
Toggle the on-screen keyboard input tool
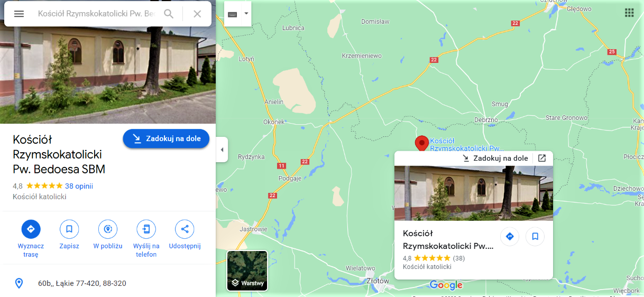pos(233,14)
